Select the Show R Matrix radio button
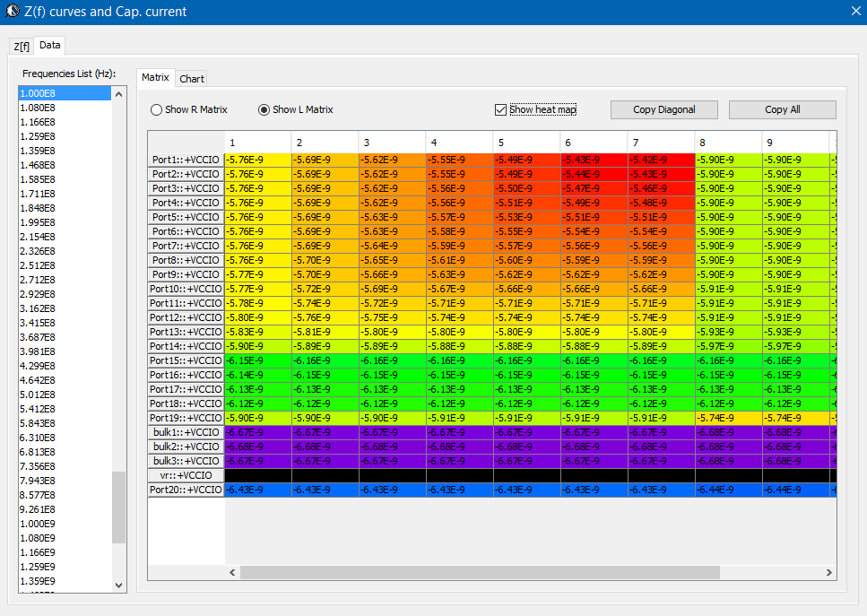The width and height of the screenshot is (867, 616). (x=157, y=109)
